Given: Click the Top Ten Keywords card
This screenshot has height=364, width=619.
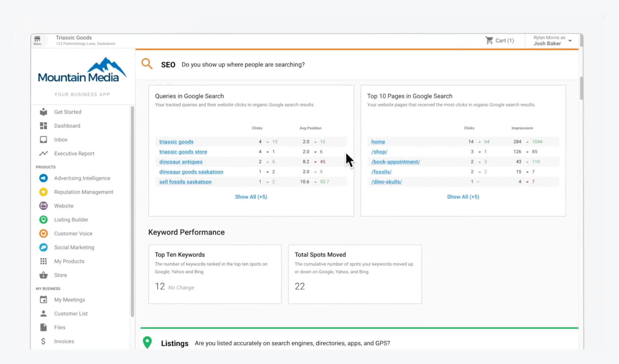Looking at the screenshot, I should tap(215, 274).
